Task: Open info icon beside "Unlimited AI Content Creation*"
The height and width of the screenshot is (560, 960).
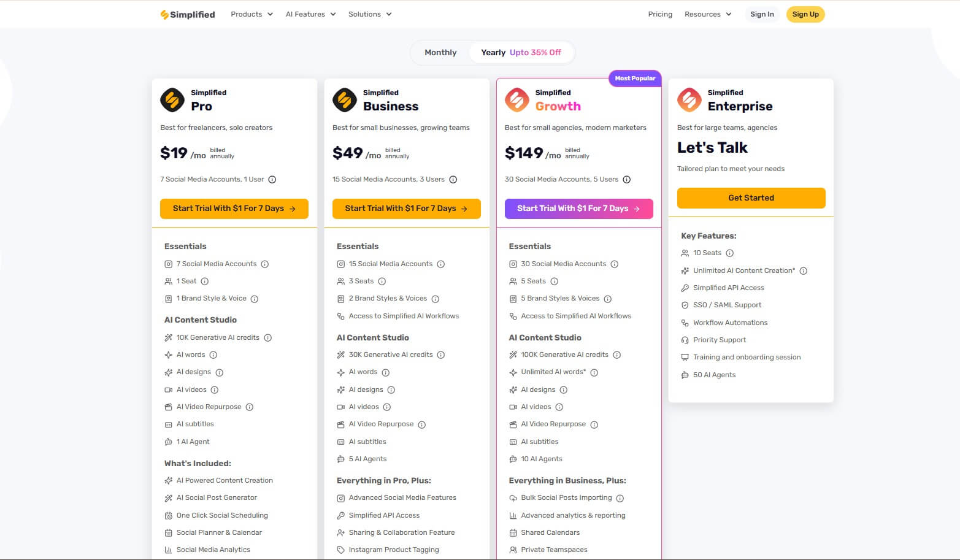Action: (x=804, y=271)
